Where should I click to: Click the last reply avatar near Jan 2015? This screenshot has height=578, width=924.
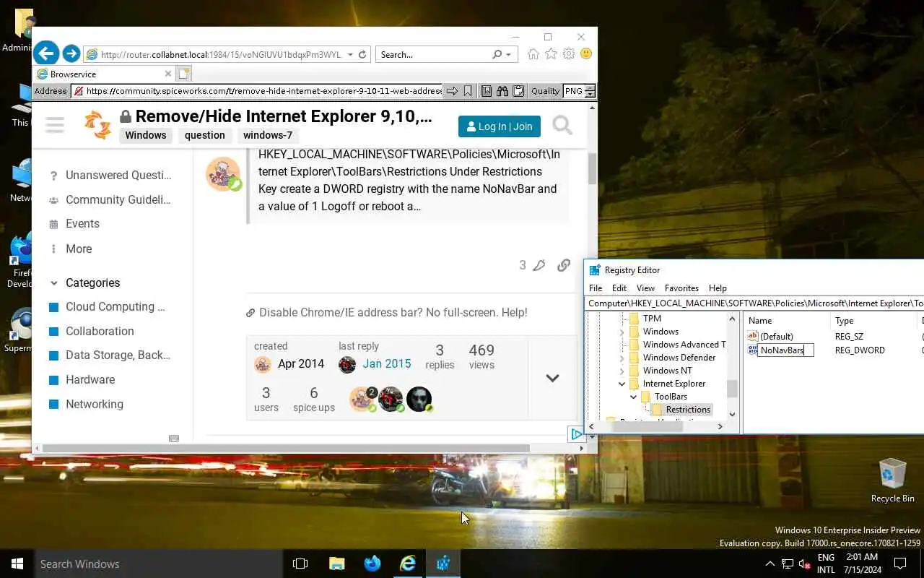click(x=347, y=364)
